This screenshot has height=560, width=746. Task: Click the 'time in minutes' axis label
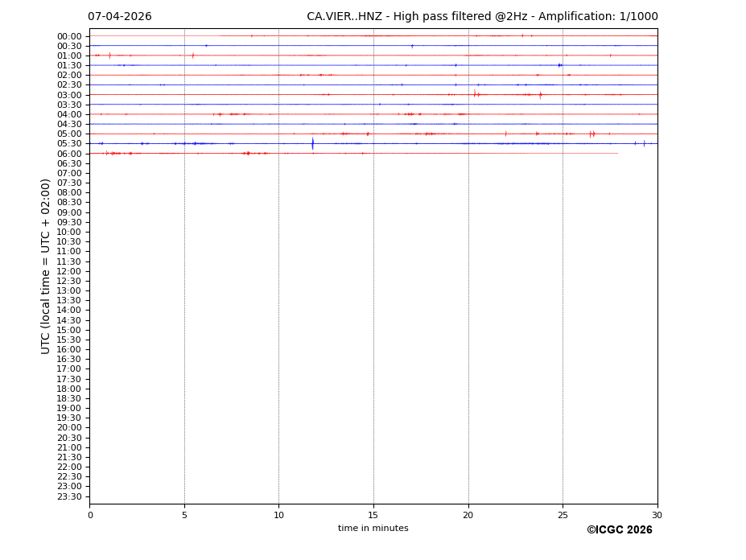(x=373, y=529)
